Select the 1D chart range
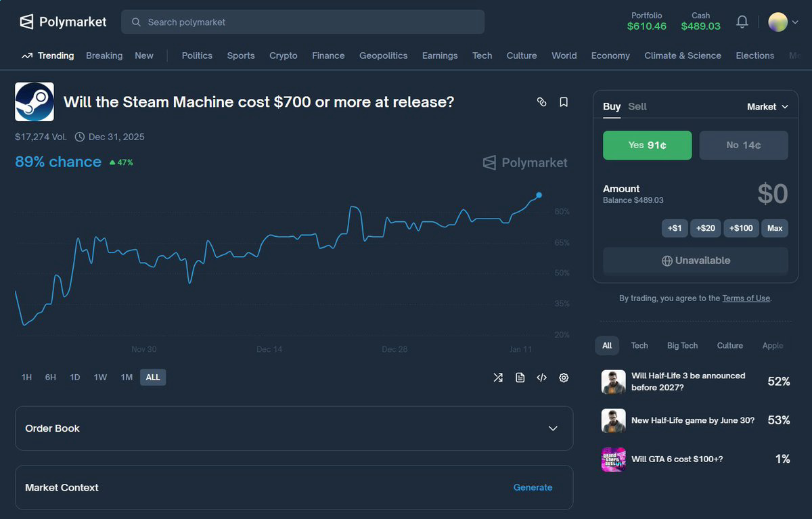The width and height of the screenshot is (812, 519). click(x=75, y=378)
